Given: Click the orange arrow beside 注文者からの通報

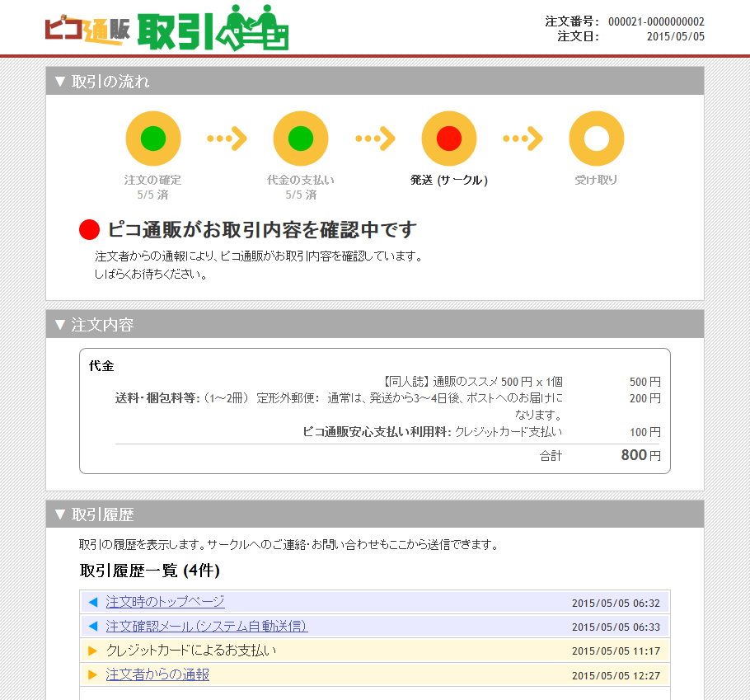Looking at the screenshot, I should click(92, 675).
